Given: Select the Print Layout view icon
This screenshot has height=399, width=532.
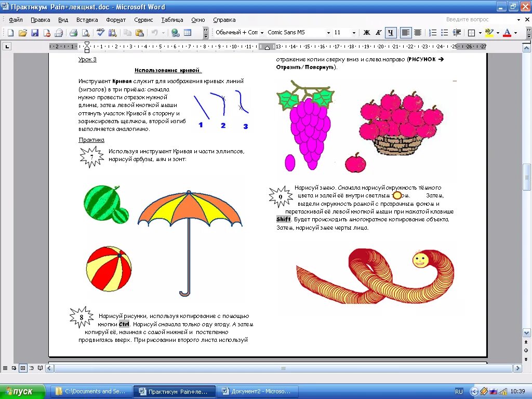Looking at the screenshot, I should point(23,368).
